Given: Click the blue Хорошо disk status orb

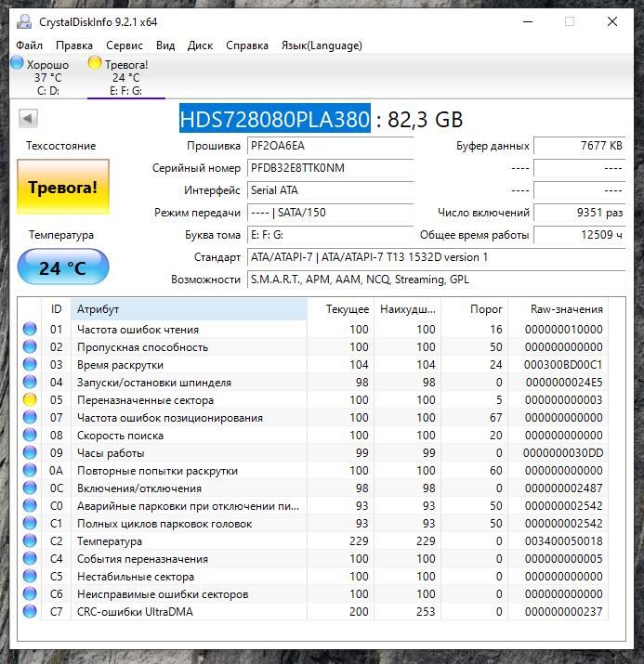Looking at the screenshot, I should [17, 62].
